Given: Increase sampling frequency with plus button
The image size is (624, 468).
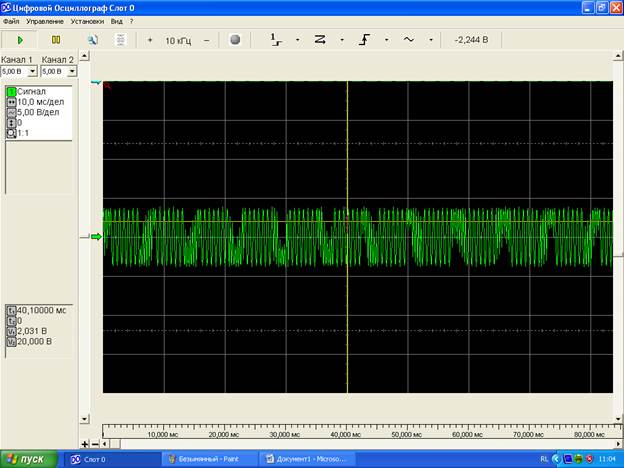Looking at the screenshot, I should point(150,40).
